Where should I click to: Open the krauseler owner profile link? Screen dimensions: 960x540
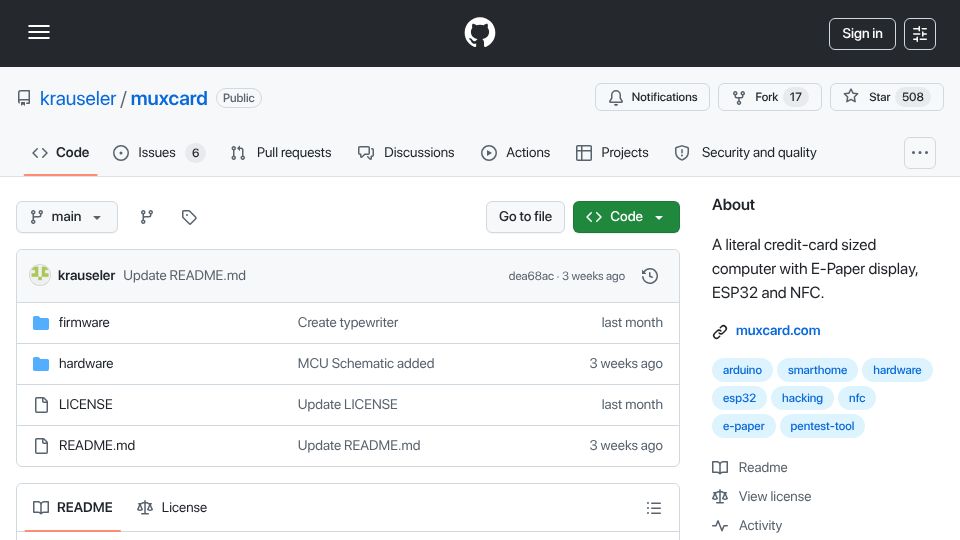click(78, 98)
